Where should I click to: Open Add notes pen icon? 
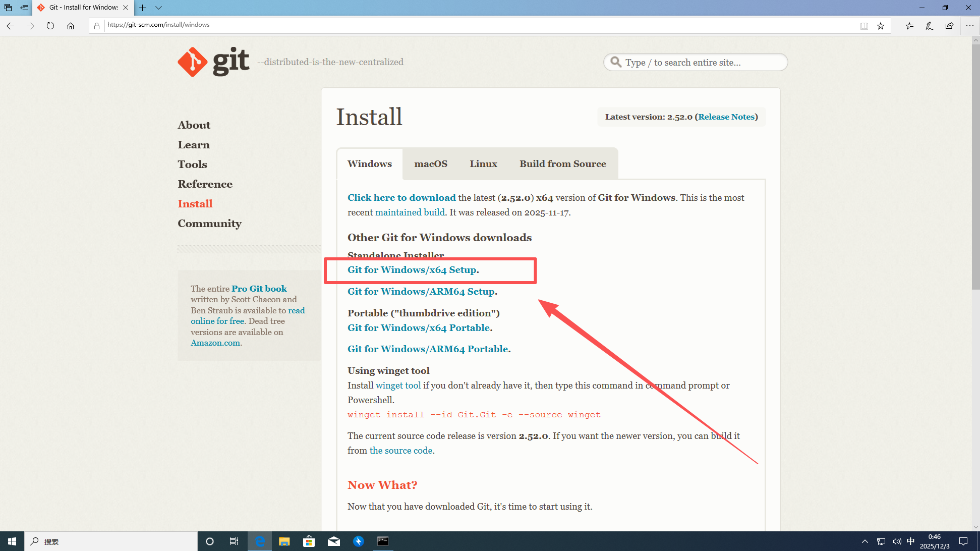pos(929,26)
